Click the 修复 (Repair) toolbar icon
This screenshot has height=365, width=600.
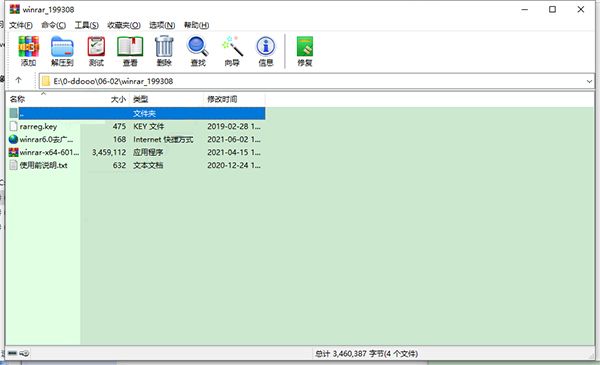pyautogui.click(x=305, y=51)
